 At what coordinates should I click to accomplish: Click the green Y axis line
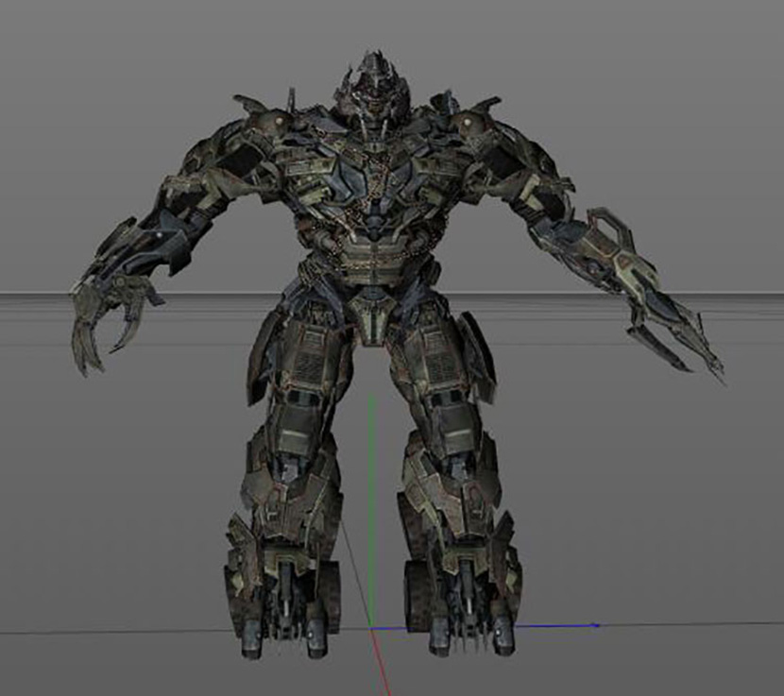tap(370, 510)
